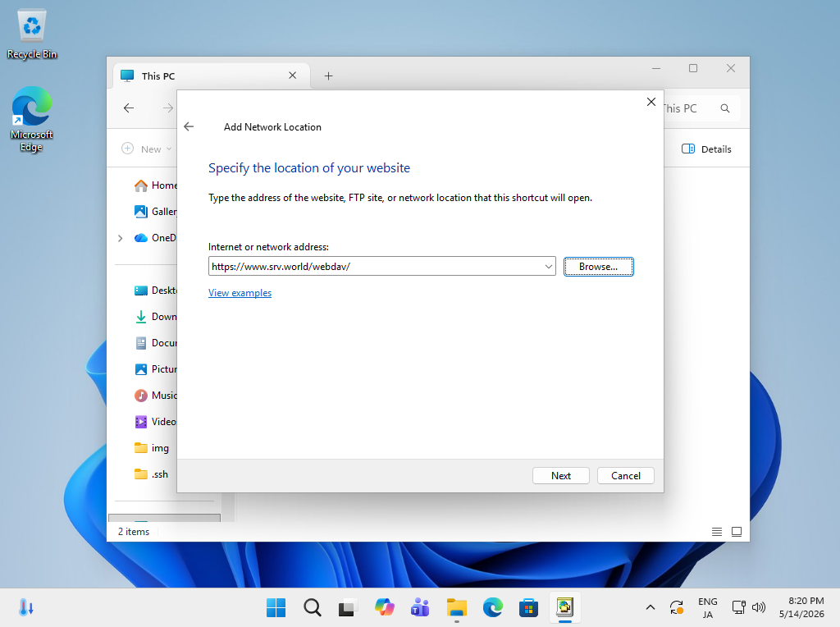840x627 pixels.
Task: Open Home in the navigation pane
Action: (156, 185)
